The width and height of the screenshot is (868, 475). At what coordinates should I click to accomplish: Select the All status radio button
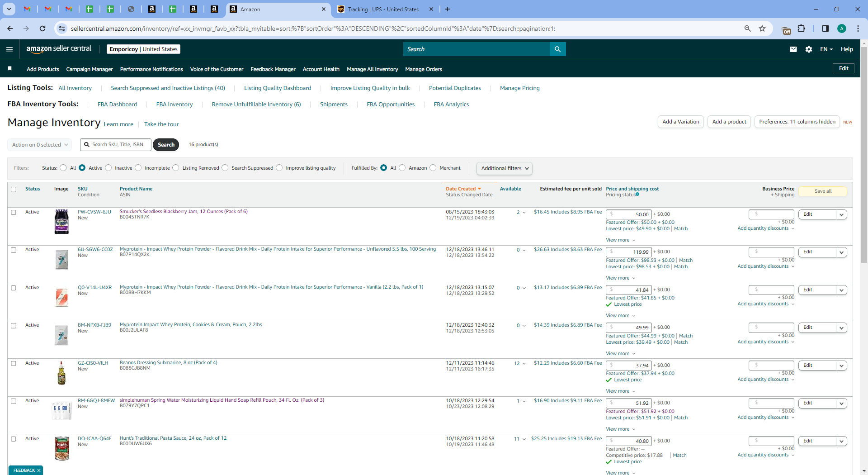[x=63, y=168]
